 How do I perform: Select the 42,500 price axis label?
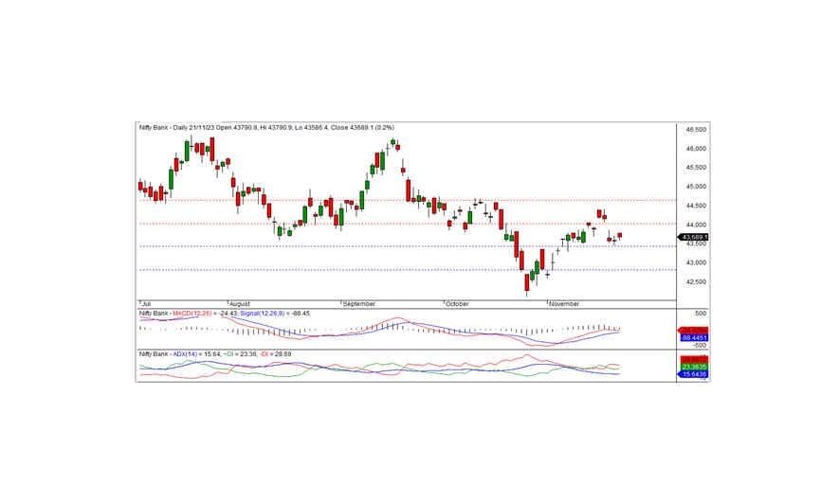(x=696, y=281)
